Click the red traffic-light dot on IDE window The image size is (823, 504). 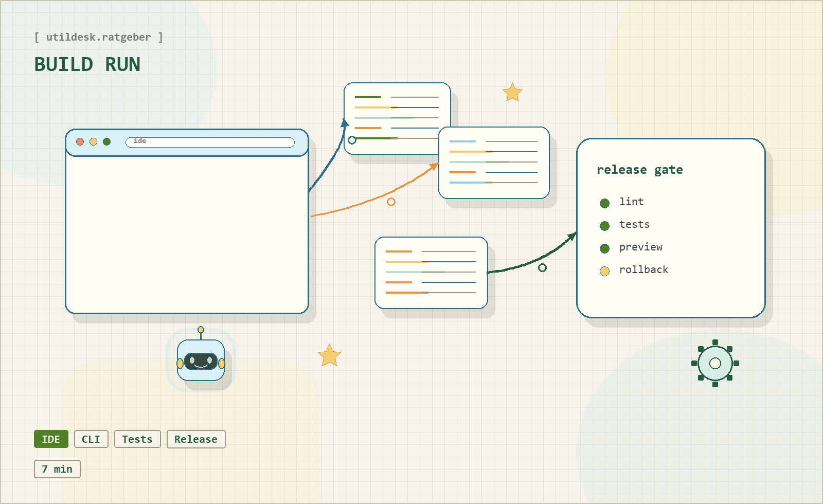point(80,141)
